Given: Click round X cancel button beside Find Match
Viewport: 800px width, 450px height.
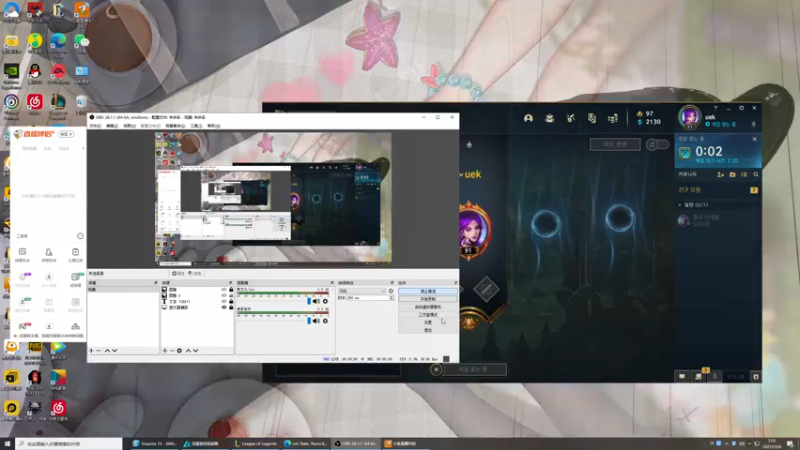Looking at the screenshot, I should click(436, 369).
